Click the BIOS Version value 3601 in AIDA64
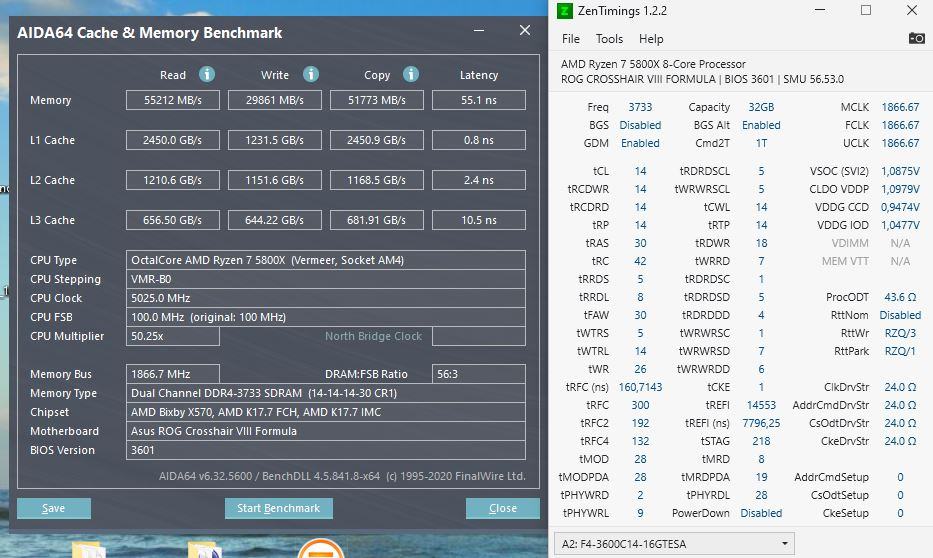This screenshot has height=558, width=933. [x=325, y=450]
